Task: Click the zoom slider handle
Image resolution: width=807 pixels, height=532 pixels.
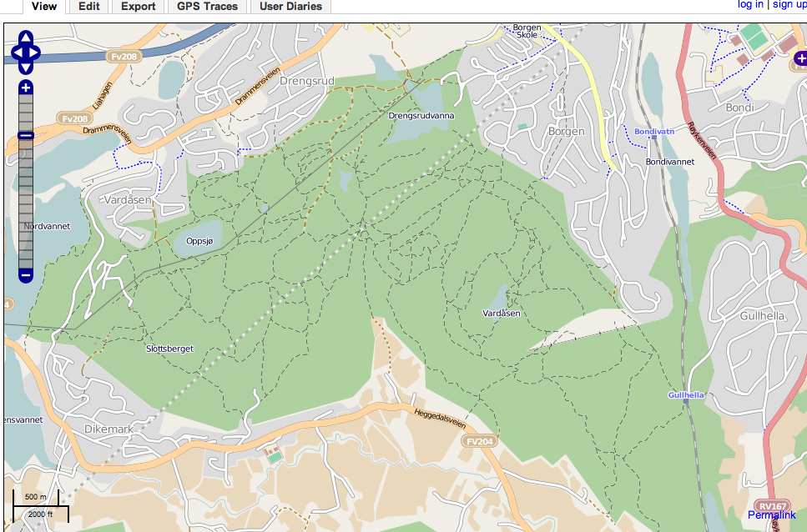Action: click(25, 135)
